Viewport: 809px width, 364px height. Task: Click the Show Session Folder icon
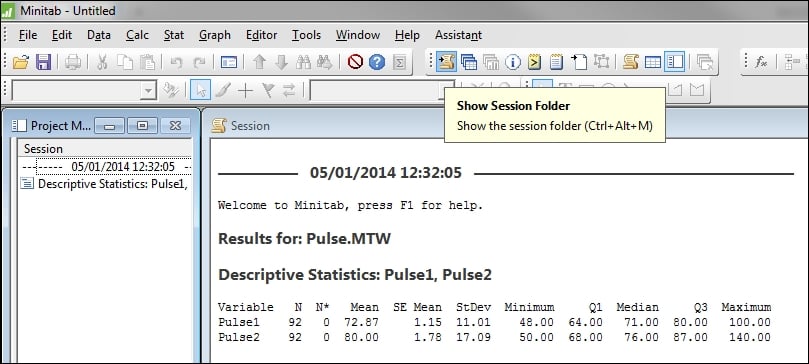[x=446, y=61]
